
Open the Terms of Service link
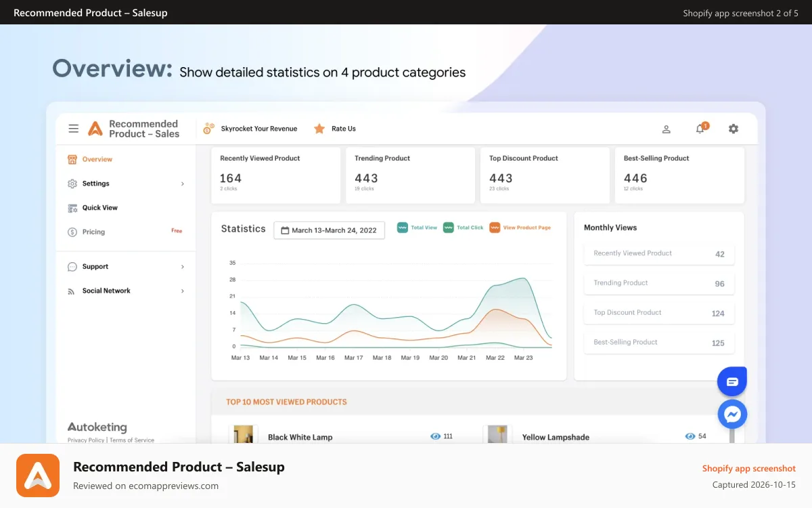coord(132,440)
